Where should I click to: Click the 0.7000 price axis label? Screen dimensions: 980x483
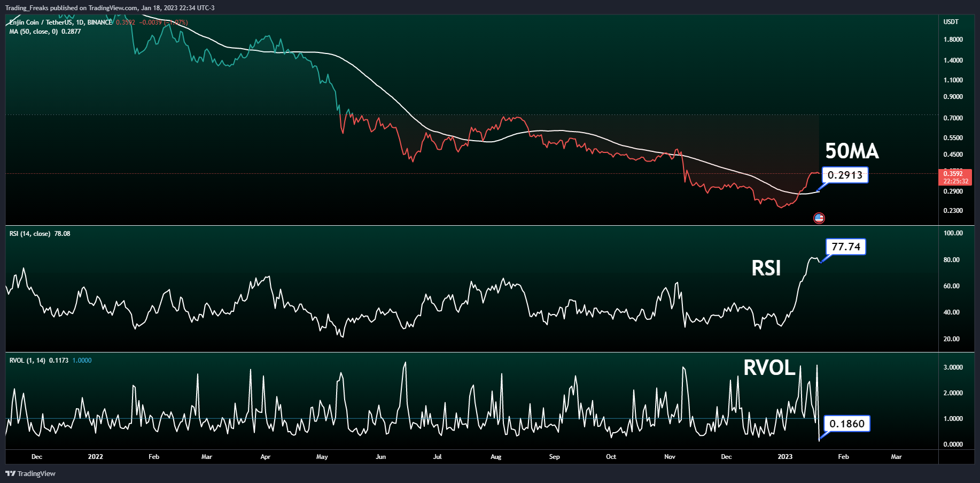coord(953,118)
